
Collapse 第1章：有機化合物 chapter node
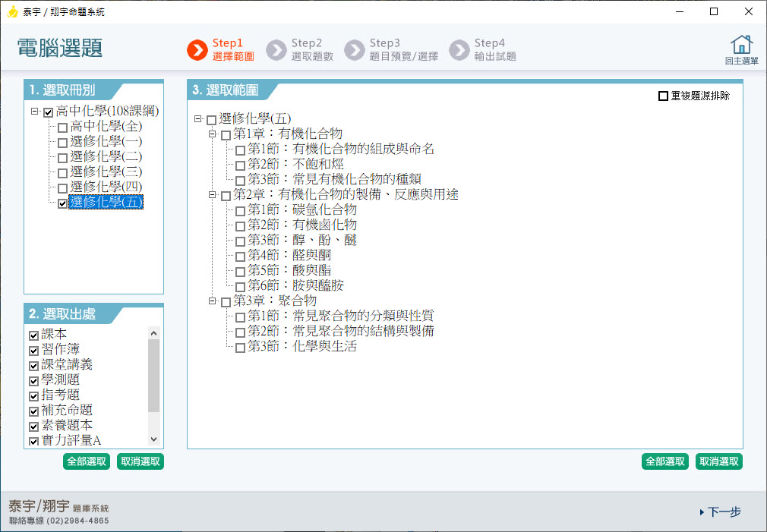213,134
